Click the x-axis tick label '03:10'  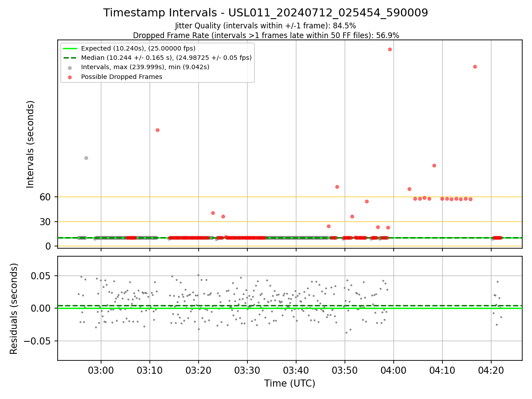[150, 370]
